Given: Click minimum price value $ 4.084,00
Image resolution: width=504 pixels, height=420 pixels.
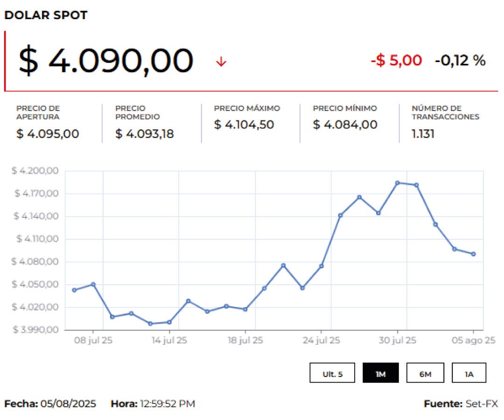Looking at the screenshot, I should coord(345,125).
